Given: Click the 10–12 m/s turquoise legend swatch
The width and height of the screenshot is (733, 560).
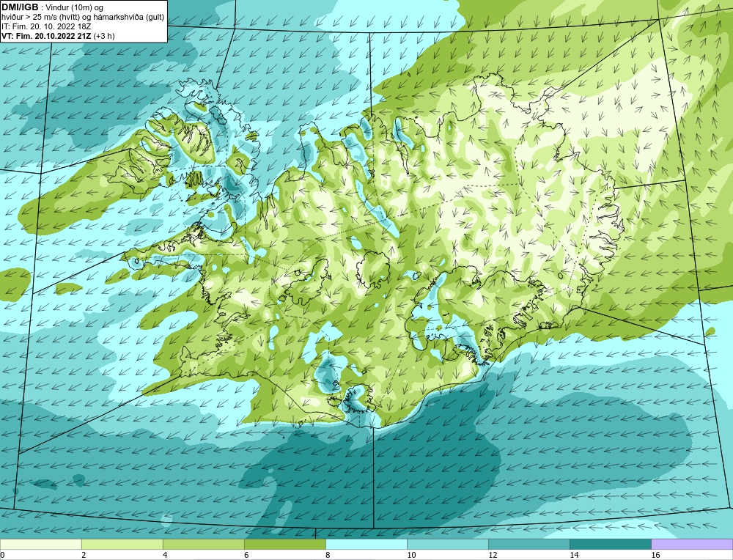Looking at the screenshot, I should point(447,544).
